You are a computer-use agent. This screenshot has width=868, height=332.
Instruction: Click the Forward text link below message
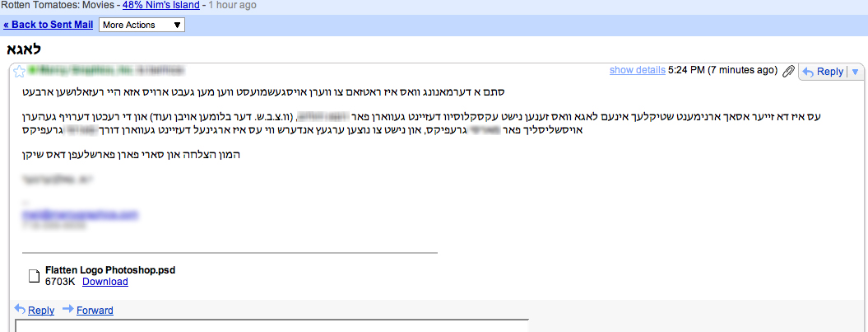(95, 311)
